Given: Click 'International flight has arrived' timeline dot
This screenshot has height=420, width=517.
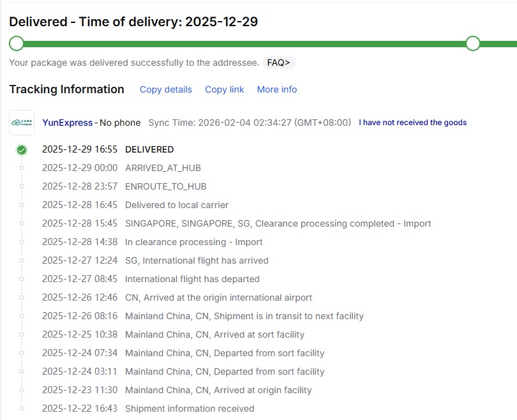Looking at the screenshot, I should [22, 260].
